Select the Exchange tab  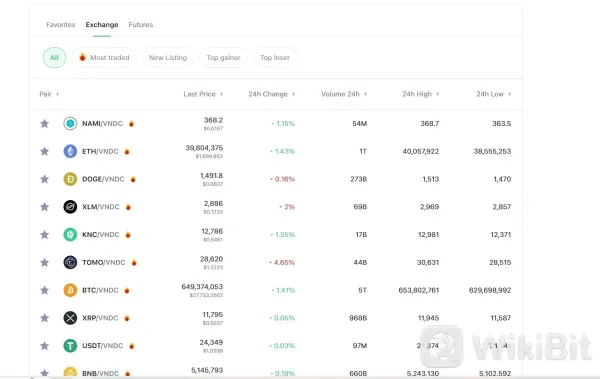[x=102, y=25]
